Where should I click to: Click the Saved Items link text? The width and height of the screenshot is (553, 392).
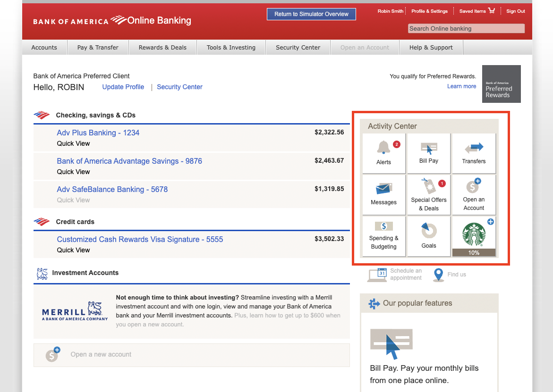click(473, 11)
